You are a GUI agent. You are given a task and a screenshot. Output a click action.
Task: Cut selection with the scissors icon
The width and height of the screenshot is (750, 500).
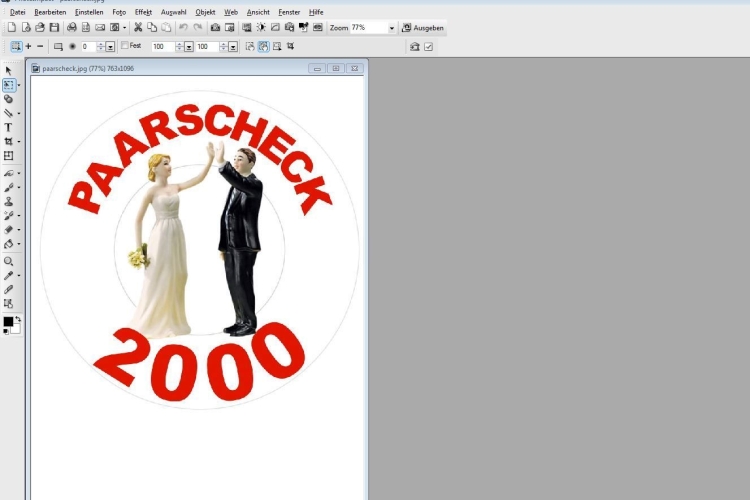(138, 27)
